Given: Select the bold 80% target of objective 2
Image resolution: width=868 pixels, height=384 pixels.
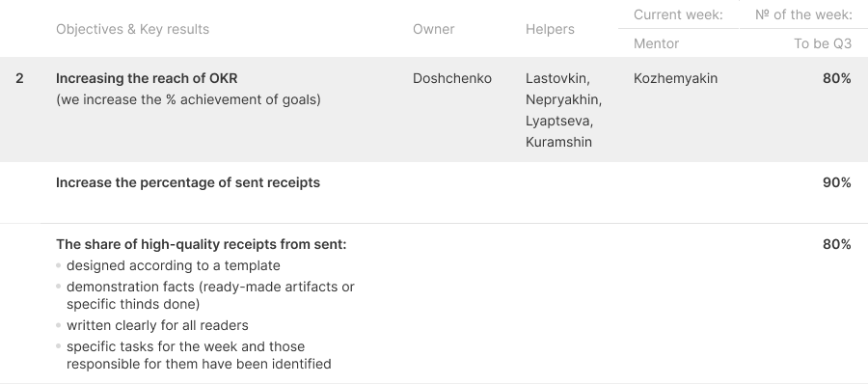Looking at the screenshot, I should coord(837,79).
